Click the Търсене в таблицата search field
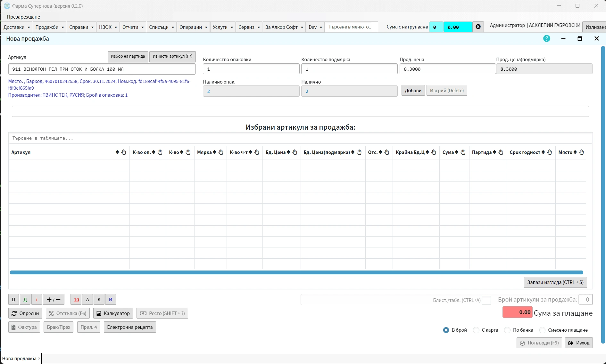 click(300, 138)
